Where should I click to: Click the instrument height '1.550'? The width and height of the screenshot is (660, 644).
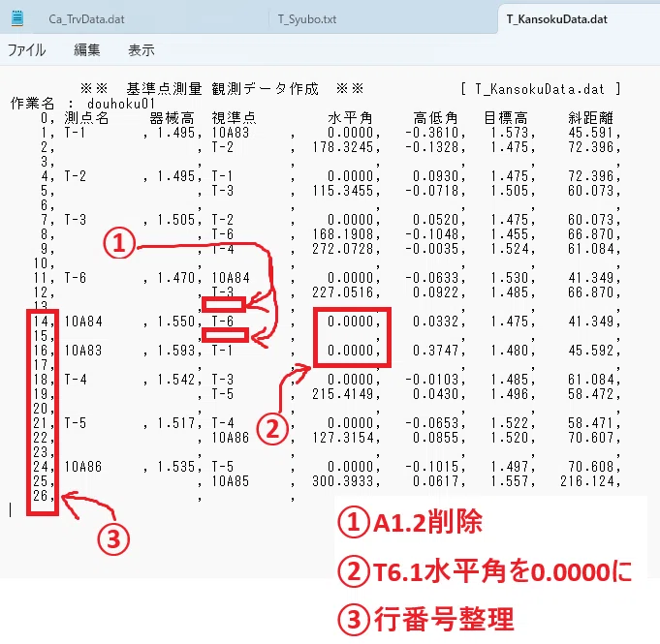[x=176, y=322]
